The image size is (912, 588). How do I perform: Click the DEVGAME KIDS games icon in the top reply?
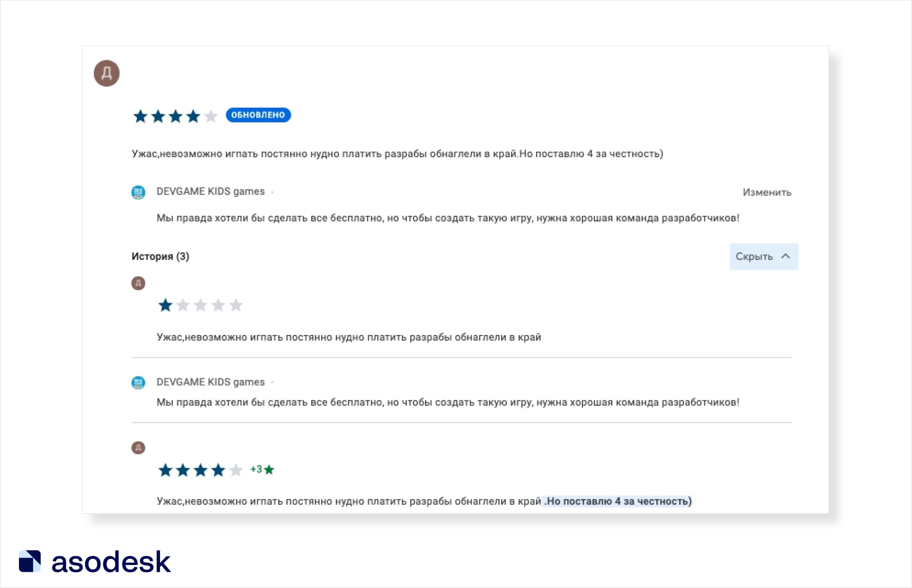click(x=138, y=192)
